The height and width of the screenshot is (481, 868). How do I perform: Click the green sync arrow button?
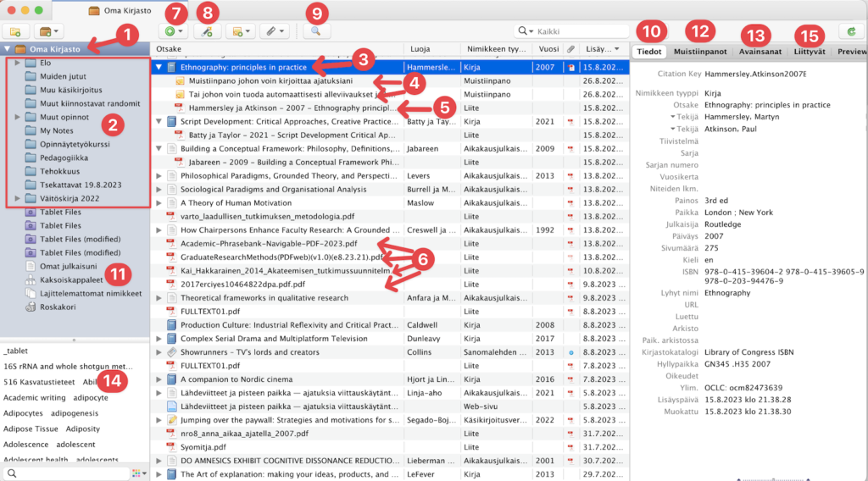click(850, 31)
